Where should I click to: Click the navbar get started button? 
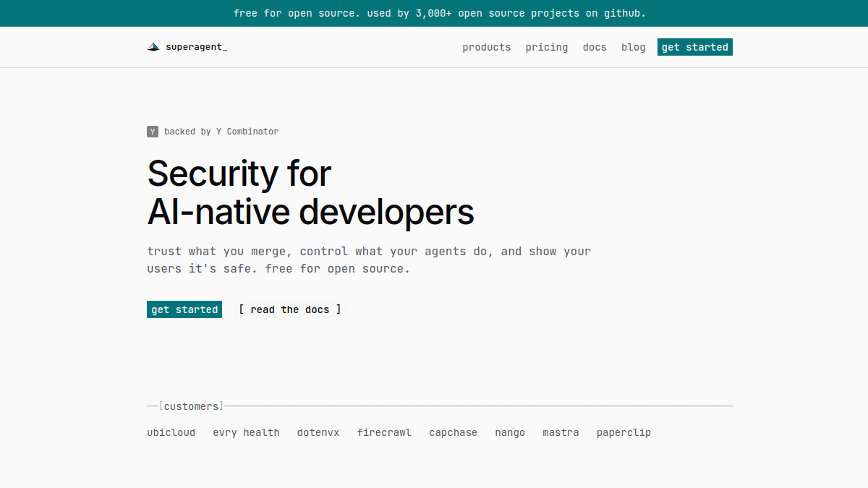click(x=695, y=47)
